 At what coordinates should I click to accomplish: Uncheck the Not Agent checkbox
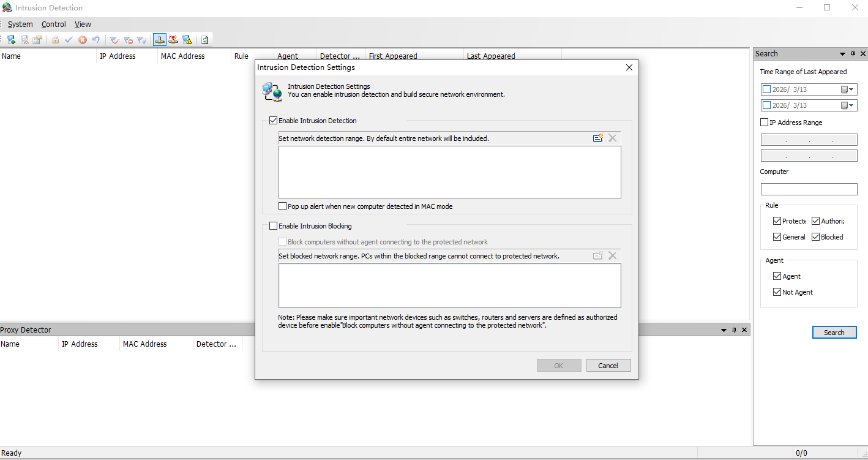tap(777, 292)
